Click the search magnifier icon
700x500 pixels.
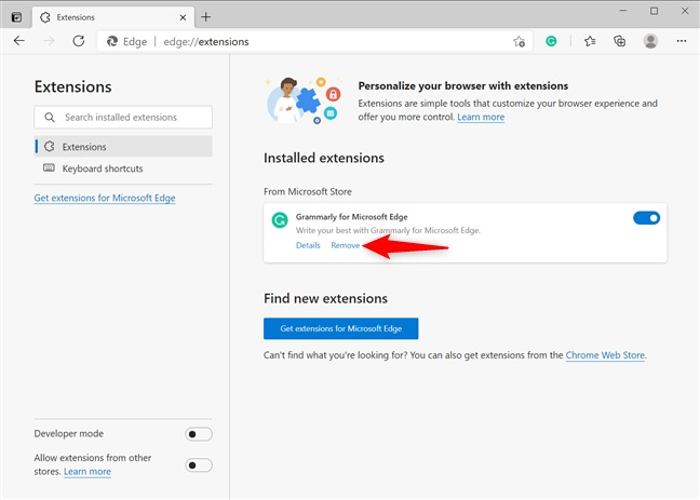[x=50, y=117]
